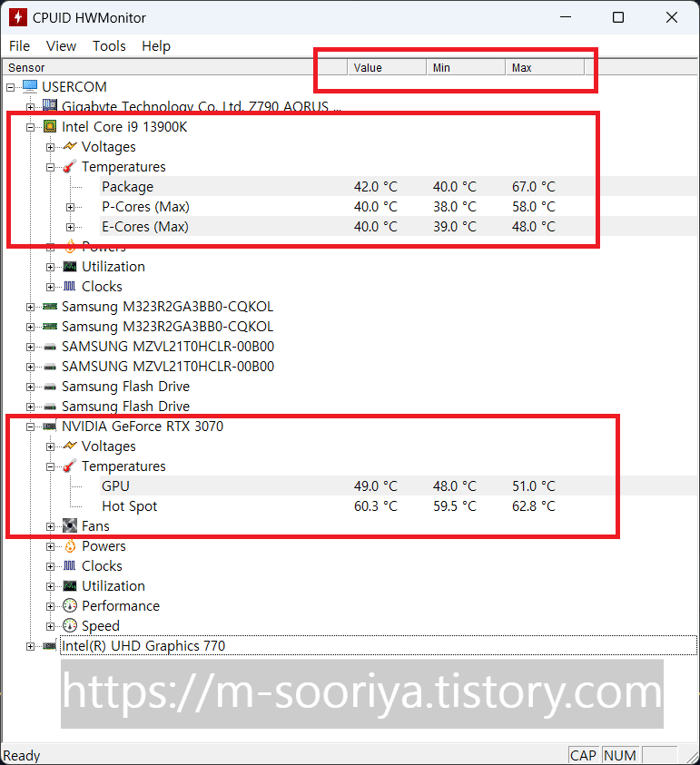Expand the E-Cores (Max) row
700x765 pixels.
tap(70, 228)
